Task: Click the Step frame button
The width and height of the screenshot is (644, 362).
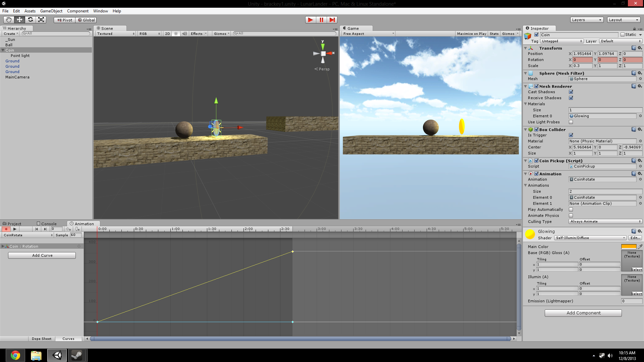Action: [x=332, y=20]
